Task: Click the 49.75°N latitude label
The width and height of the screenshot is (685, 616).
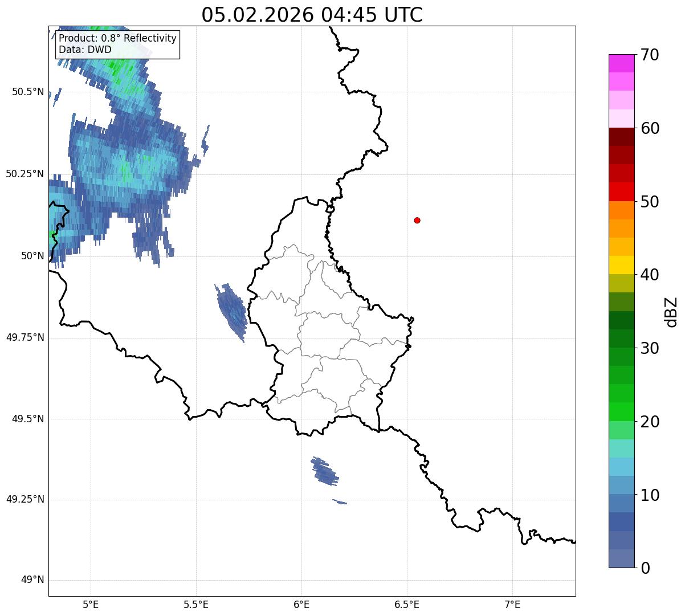Action: (x=25, y=337)
